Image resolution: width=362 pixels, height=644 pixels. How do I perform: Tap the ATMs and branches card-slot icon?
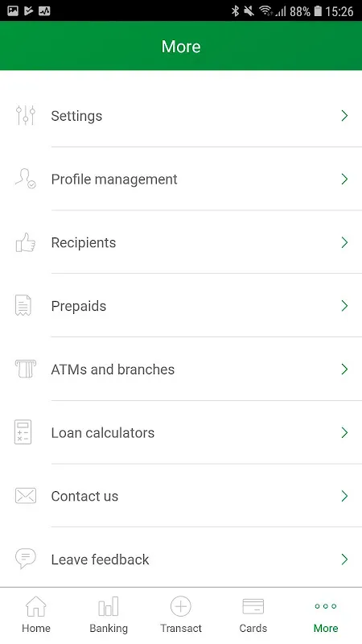[x=26, y=369]
